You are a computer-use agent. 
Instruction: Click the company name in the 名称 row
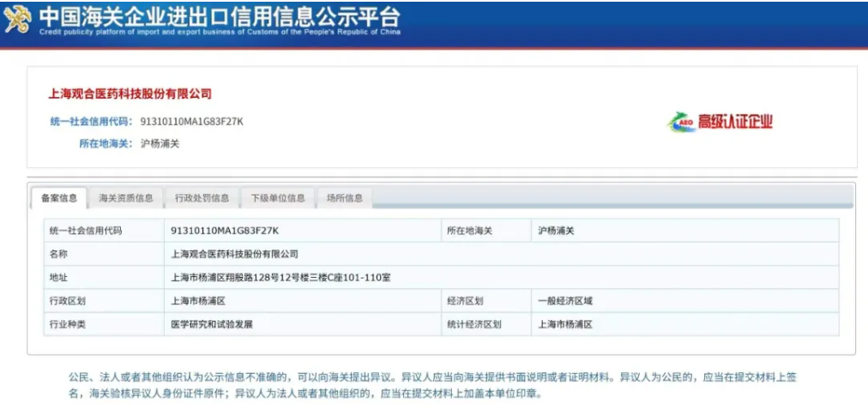235,255
